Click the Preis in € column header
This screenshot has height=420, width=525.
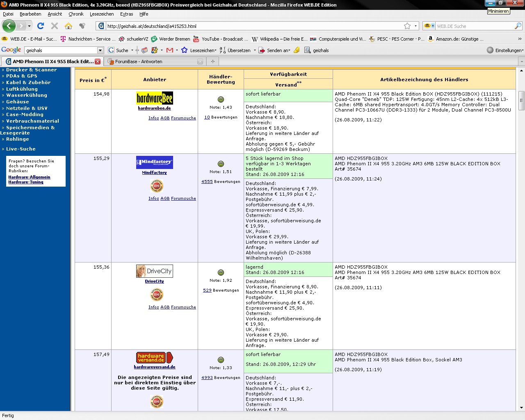tap(93, 80)
